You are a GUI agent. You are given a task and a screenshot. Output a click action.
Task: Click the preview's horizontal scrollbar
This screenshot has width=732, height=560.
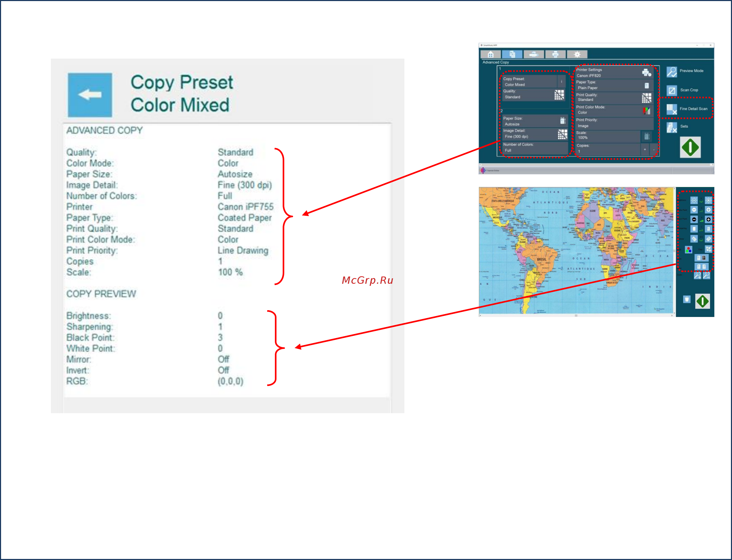[x=576, y=315]
